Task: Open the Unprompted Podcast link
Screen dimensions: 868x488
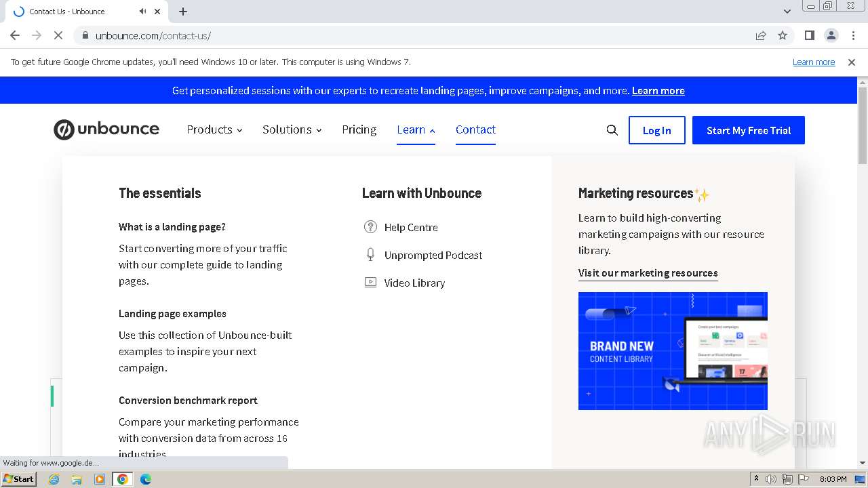Action: click(x=433, y=255)
